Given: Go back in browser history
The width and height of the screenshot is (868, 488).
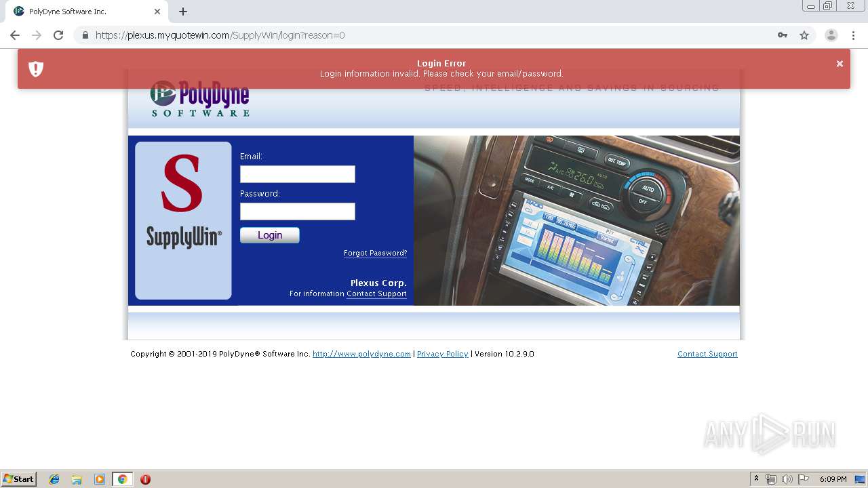Looking at the screenshot, I should (15, 35).
